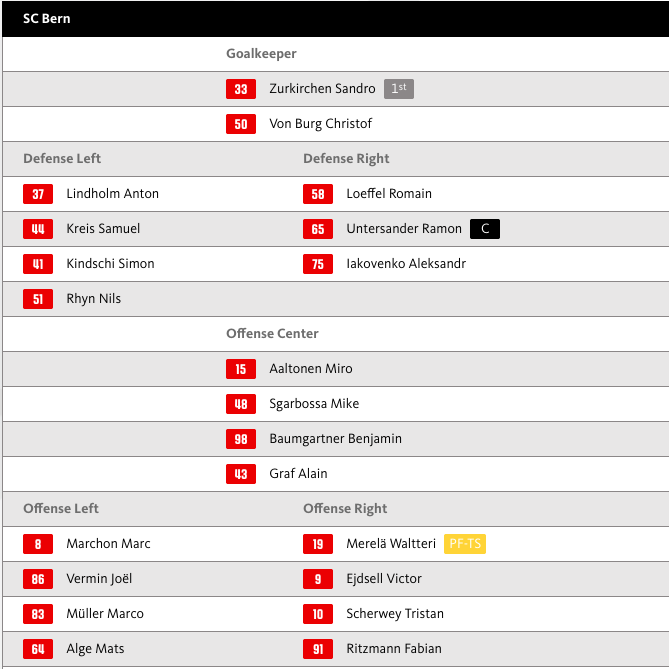Open player Zurkirchen Sandro
This screenshot has width=669, height=669.
(x=322, y=89)
